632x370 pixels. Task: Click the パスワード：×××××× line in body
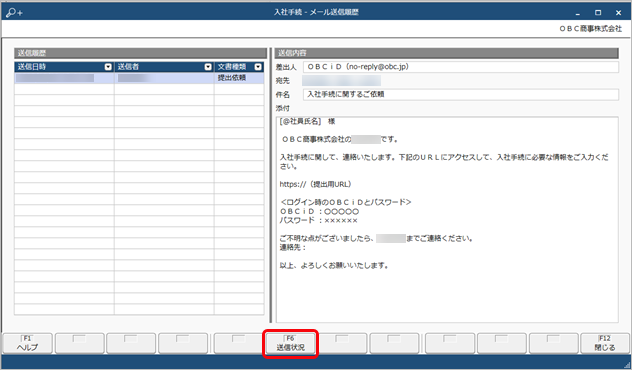(x=318, y=220)
